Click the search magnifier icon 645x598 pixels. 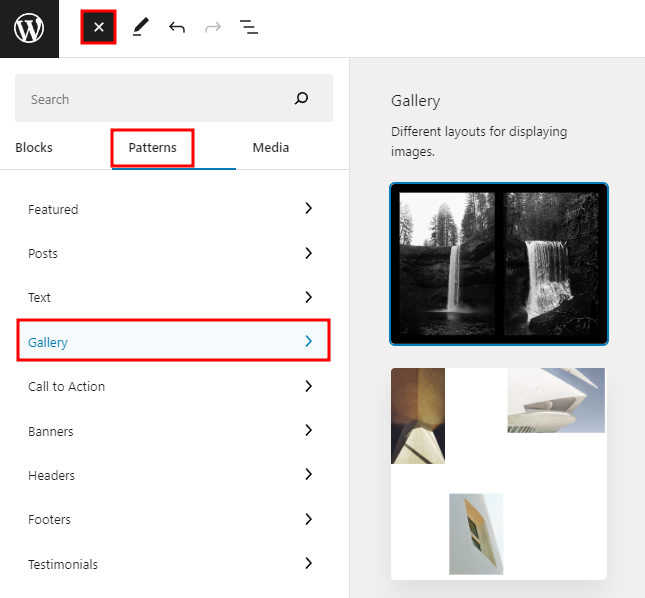301,99
